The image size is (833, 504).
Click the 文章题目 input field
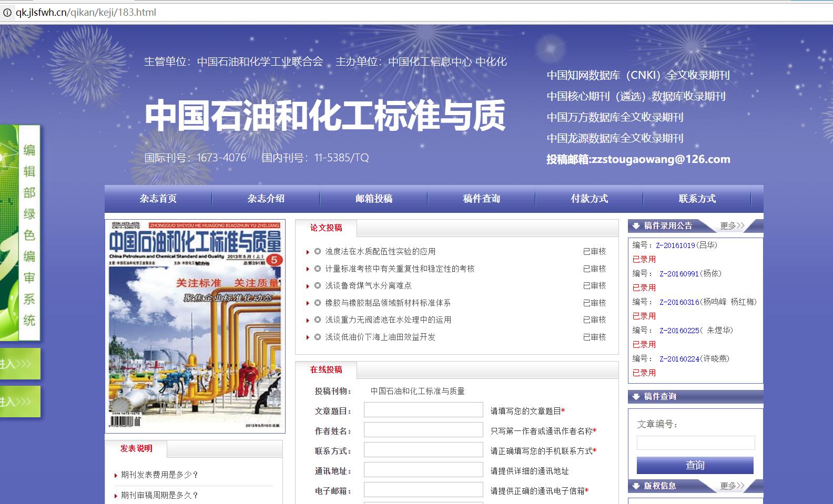423,410
